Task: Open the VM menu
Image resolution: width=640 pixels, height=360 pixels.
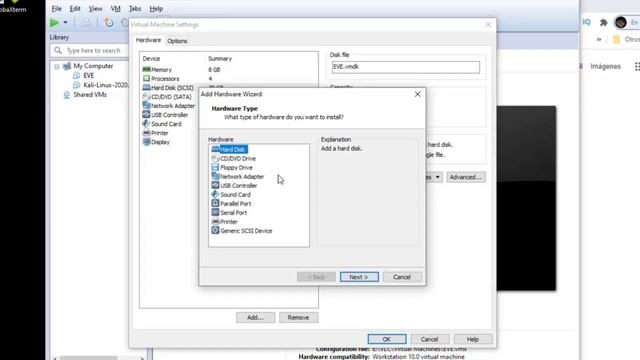Action: pyautogui.click(x=116, y=9)
